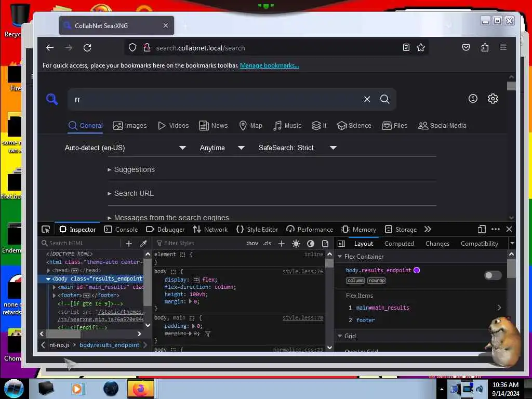The image size is (532, 399).
Task: Select the Images search category
Action: pos(129,126)
